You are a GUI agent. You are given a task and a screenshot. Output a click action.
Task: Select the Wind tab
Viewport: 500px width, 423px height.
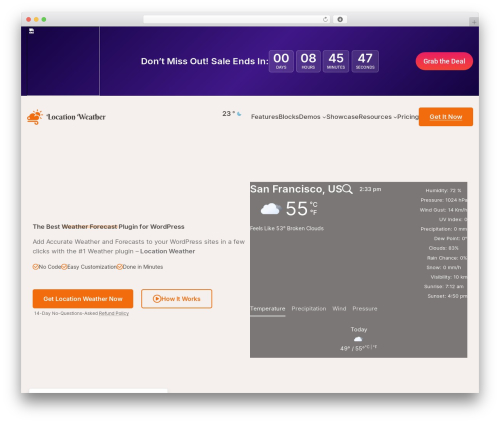click(339, 309)
